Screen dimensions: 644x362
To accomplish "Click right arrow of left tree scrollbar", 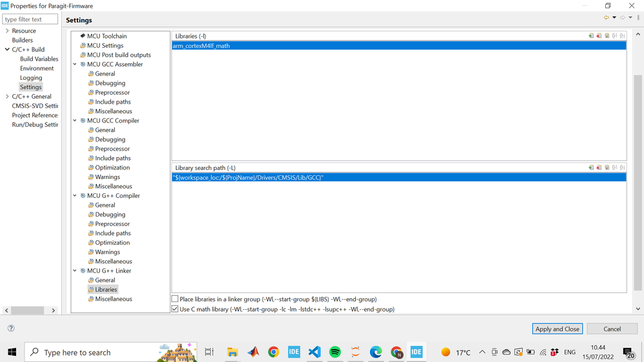I will click(54, 310).
